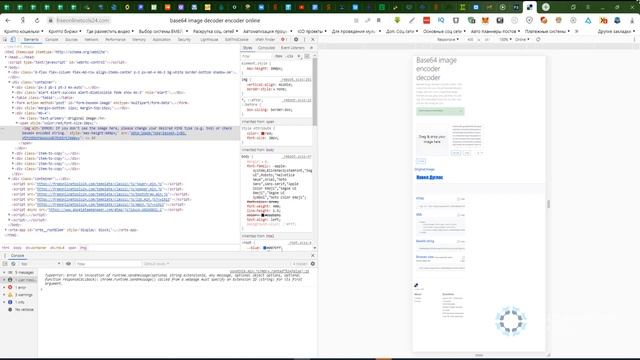Click the black color swatch in body rule
Viewport: 640px width, 360px height.
tap(263, 215)
